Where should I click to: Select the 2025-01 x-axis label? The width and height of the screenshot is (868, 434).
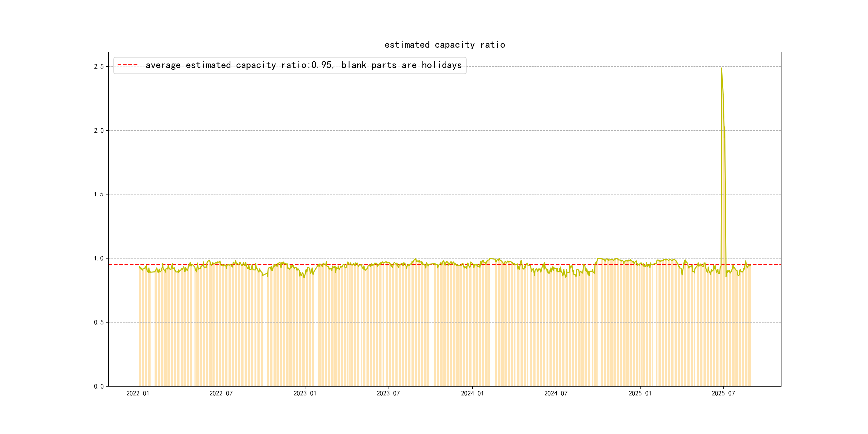(x=640, y=393)
